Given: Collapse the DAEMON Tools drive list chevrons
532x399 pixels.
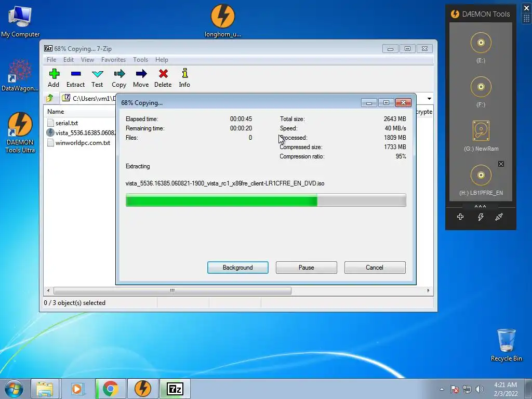Looking at the screenshot, I should (480, 206).
